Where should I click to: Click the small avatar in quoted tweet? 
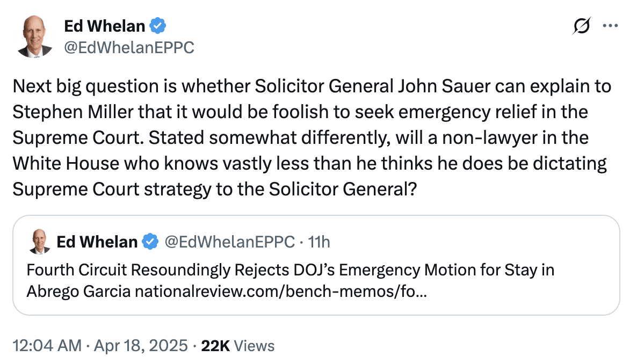[39, 242]
